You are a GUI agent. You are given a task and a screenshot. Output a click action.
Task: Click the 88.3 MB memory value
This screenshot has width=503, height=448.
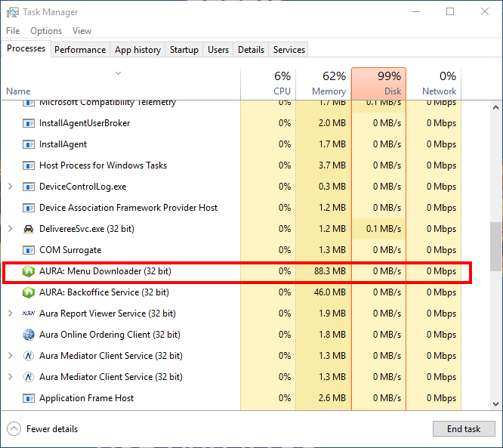click(x=330, y=271)
